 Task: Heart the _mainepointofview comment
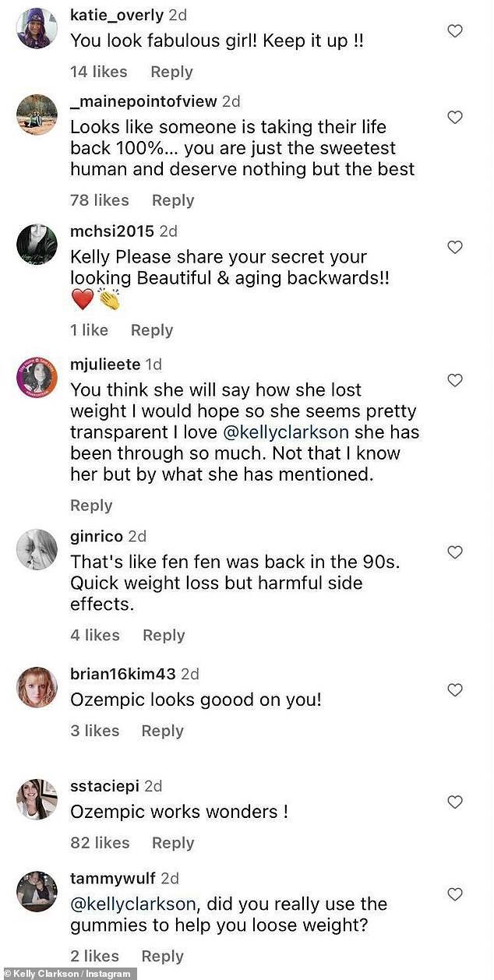(455, 118)
